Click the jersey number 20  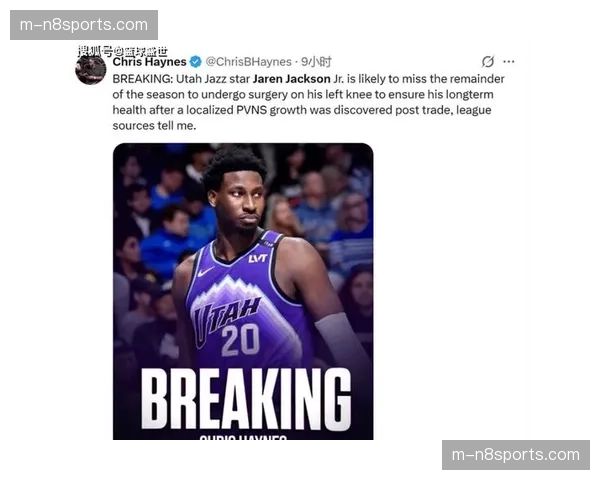[x=241, y=339]
